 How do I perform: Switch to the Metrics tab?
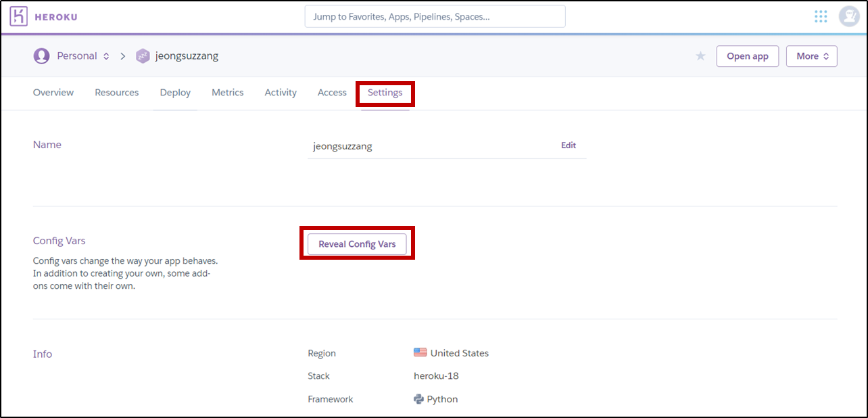click(227, 93)
